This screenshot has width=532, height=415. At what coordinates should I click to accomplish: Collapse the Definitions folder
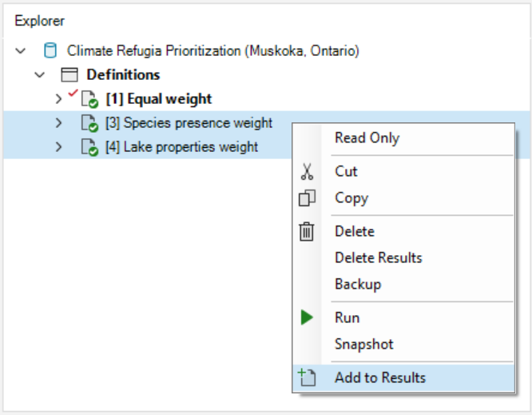[40, 75]
